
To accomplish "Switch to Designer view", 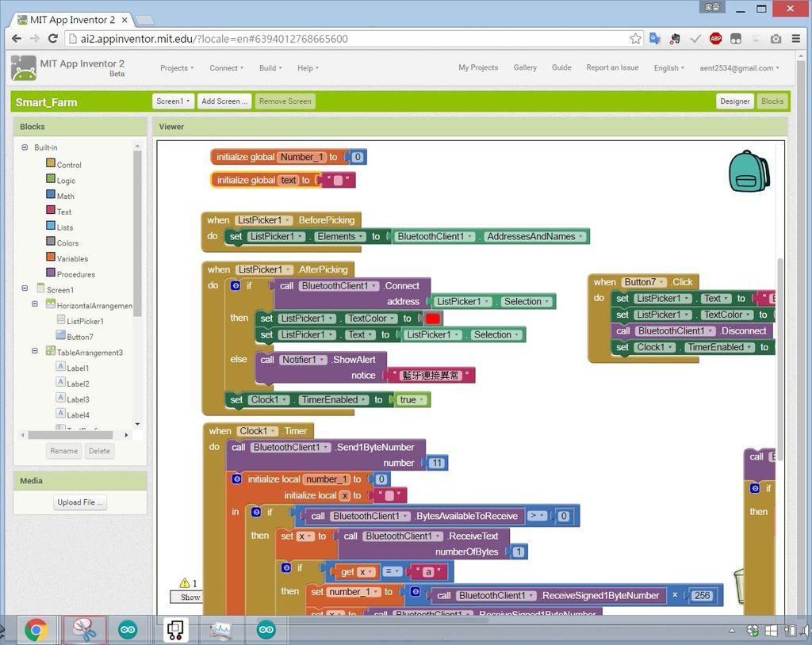I will [735, 101].
